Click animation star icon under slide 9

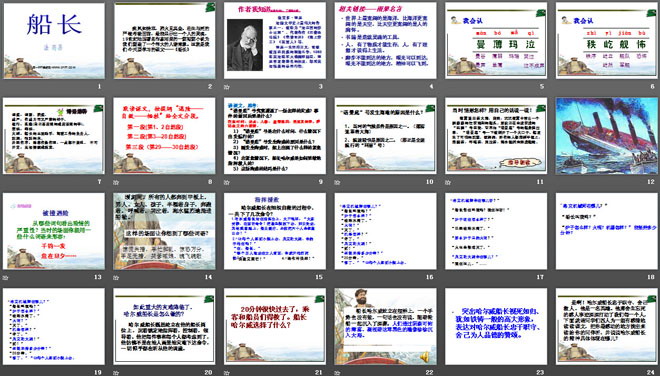pyautogui.click(x=227, y=182)
